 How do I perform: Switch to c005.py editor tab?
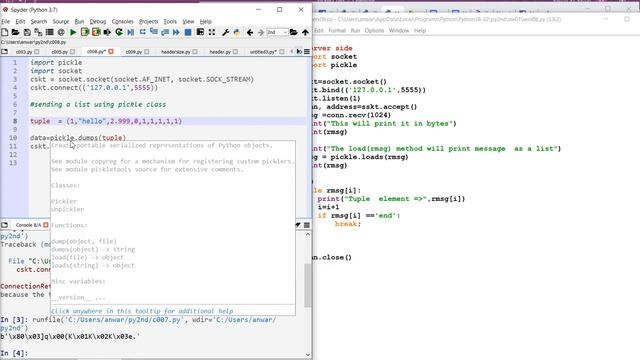(60, 52)
